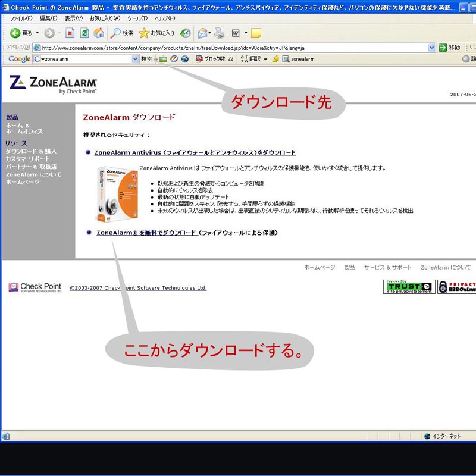Click the compass icon on the Google toolbar
Screen dimensions: 476x476
[x=174, y=59]
